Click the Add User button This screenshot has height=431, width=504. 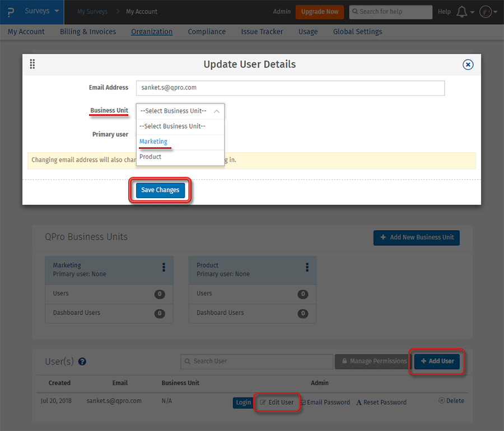coord(437,362)
